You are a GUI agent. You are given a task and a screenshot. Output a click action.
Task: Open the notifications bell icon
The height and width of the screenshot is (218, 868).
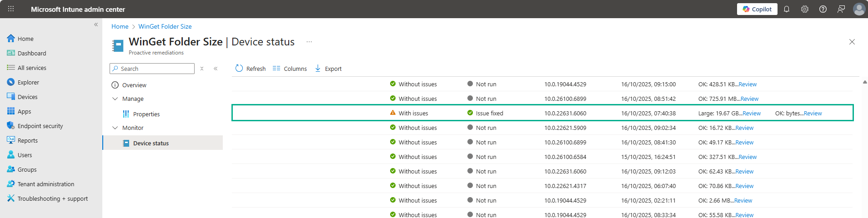tap(787, 9)
